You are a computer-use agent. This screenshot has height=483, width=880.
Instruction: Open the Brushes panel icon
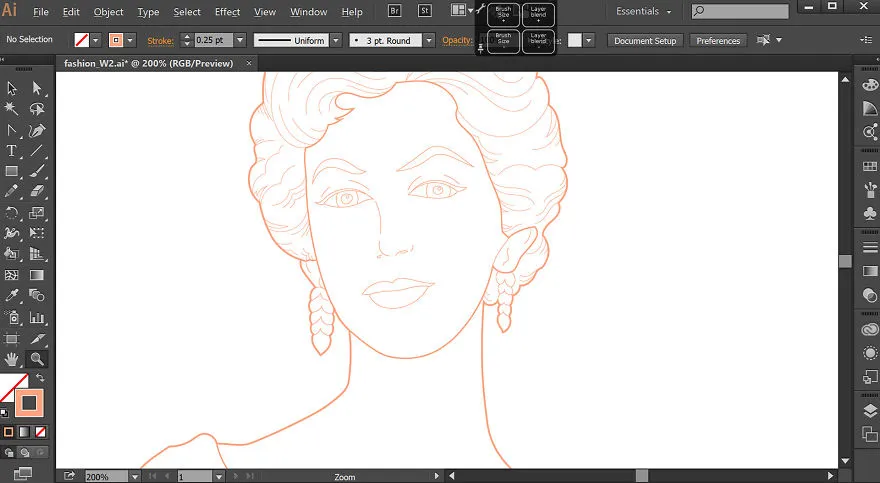pyautogui.click(x=869, y=189)
